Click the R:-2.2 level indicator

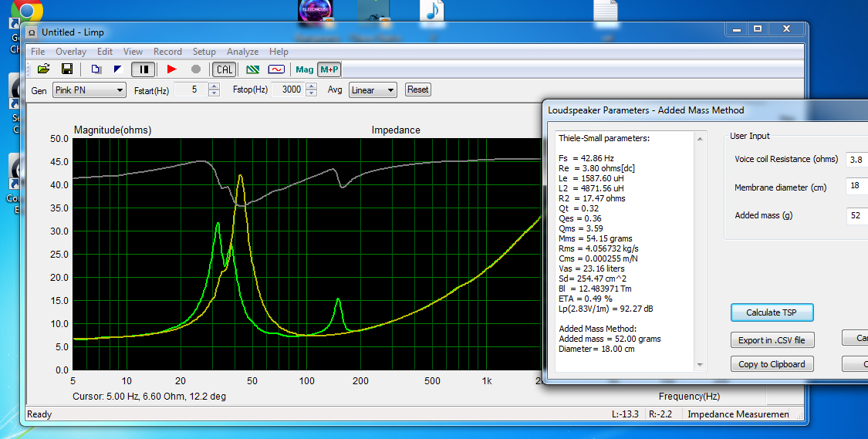[x=660, y=414]
